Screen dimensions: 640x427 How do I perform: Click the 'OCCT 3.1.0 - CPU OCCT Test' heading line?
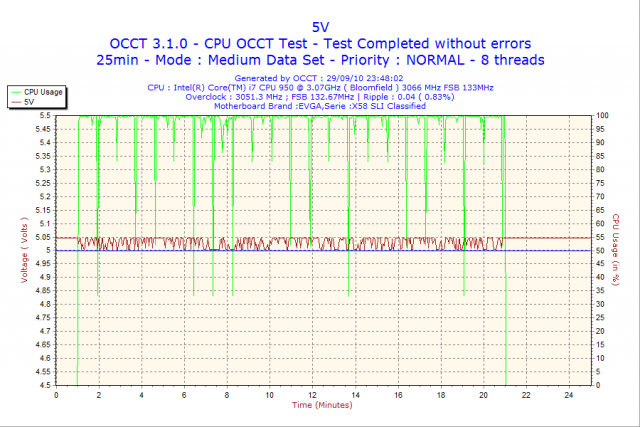coord(320,44)
